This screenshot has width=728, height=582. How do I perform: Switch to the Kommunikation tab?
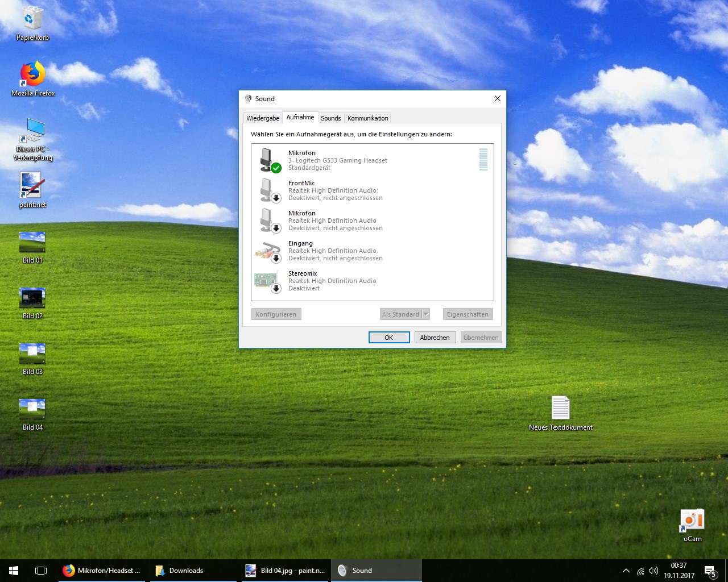click(x=368, y=118)
